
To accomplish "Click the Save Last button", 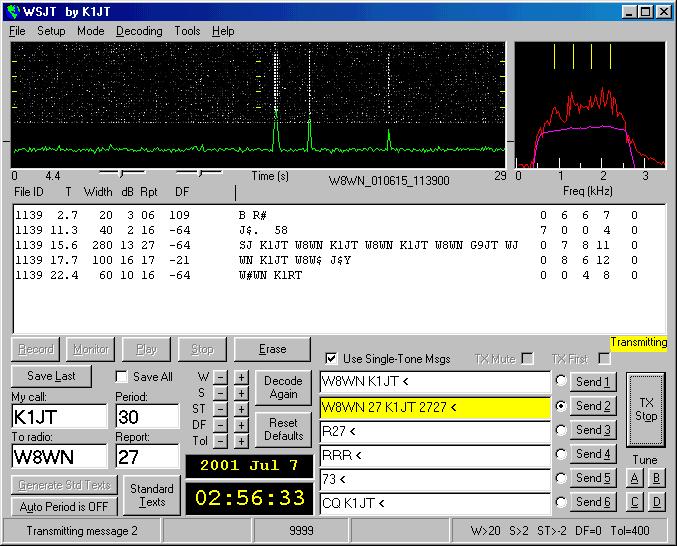I will click(x=51, y=376).
